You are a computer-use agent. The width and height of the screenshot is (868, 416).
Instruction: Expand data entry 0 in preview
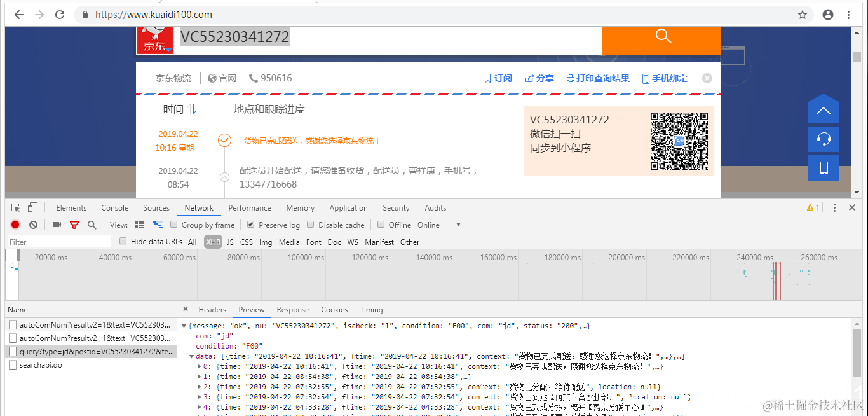(x=200, y=366)
